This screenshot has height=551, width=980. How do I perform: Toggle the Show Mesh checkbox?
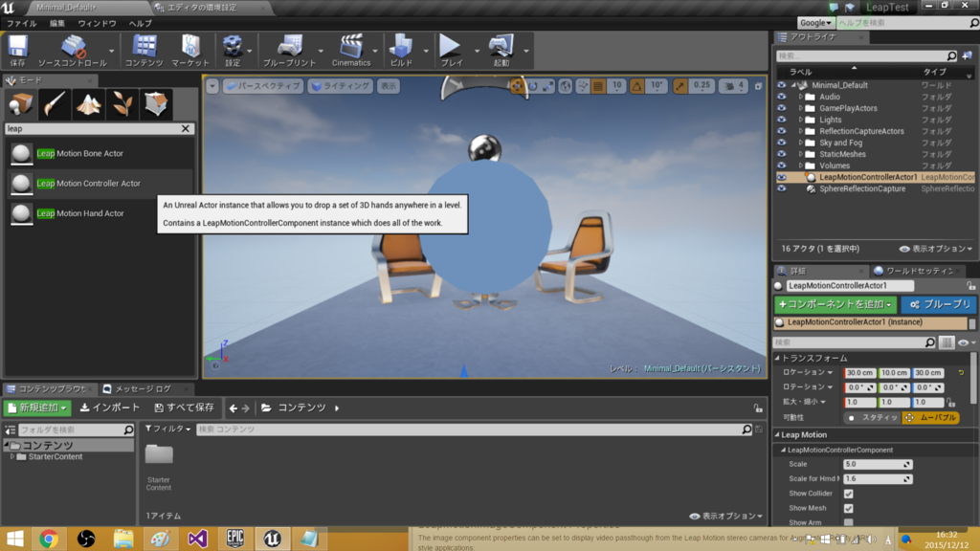(849, 509)
